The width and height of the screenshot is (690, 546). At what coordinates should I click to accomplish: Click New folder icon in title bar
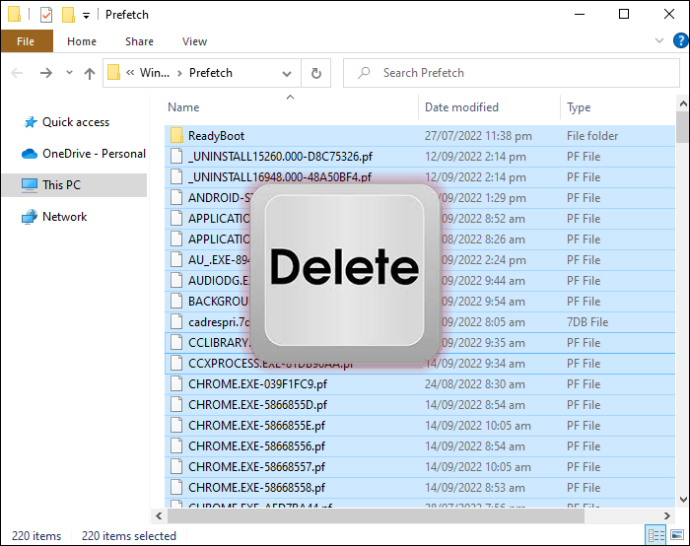point(68,15)
